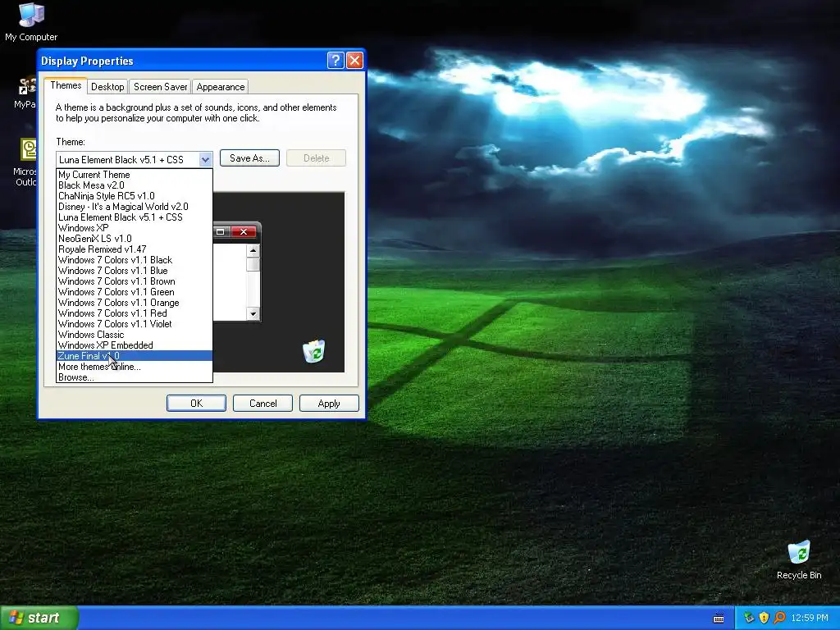Click the Help question mark button in Display Properties

tap(336, 61)
